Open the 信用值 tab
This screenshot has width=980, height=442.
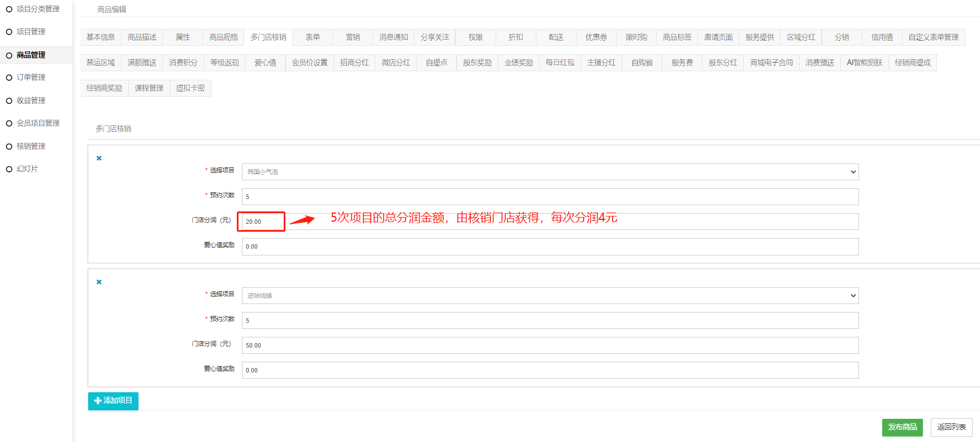[x=882, y=37]
